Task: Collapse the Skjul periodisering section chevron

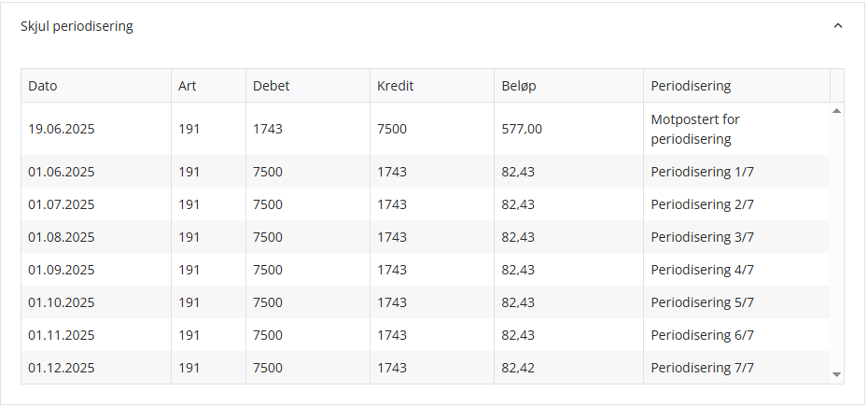Action: 837,26
